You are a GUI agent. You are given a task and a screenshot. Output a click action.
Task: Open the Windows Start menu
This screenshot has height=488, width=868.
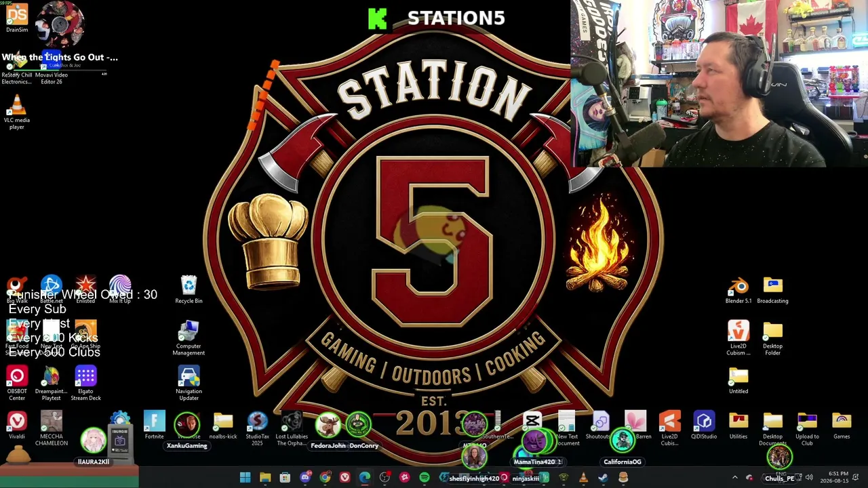(245, 478)
